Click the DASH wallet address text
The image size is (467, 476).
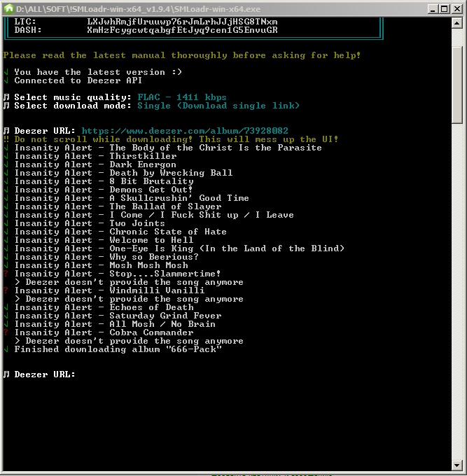point(182,30)
